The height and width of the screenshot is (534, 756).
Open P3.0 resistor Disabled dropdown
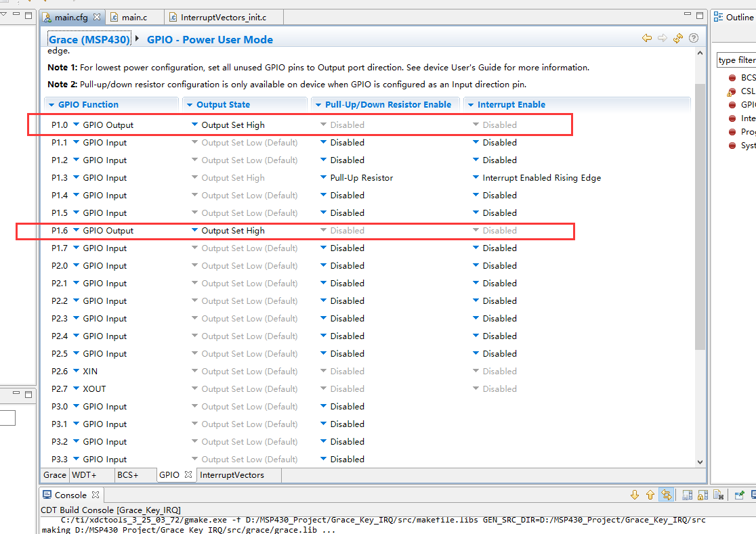pyautogui.click(x=324, y=406)
